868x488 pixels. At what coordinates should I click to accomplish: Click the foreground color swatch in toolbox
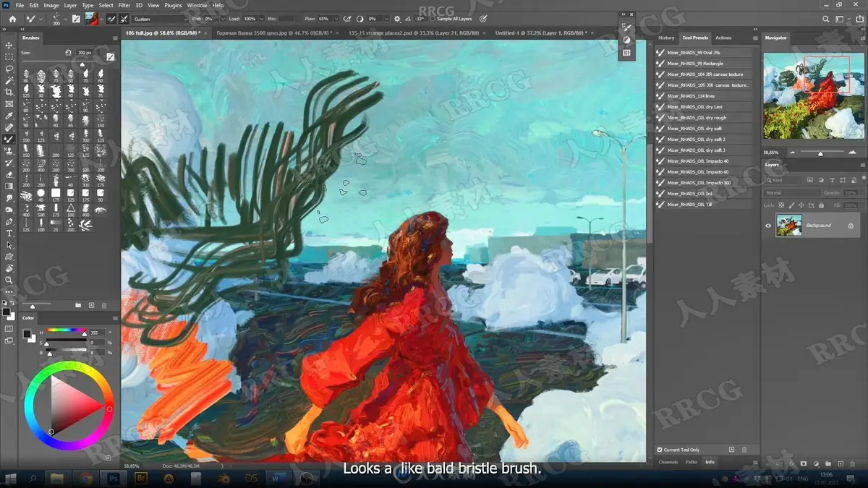(7, 312)
